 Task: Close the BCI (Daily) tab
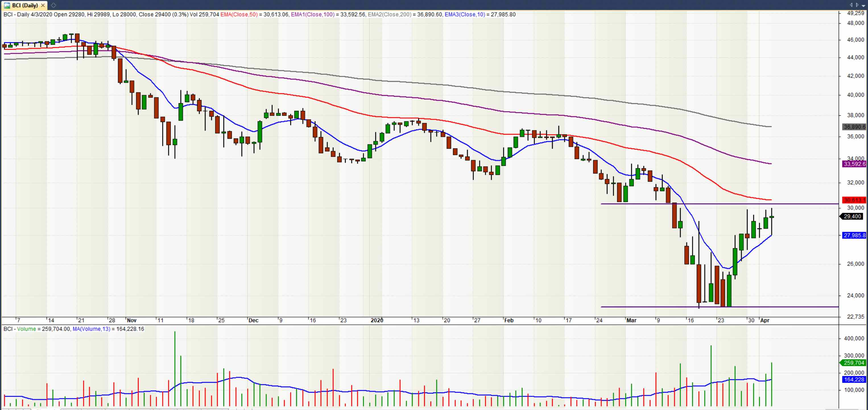point(43,5)
